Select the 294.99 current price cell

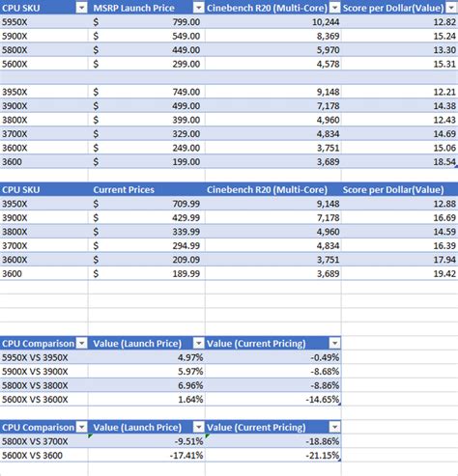click(147, 245)
